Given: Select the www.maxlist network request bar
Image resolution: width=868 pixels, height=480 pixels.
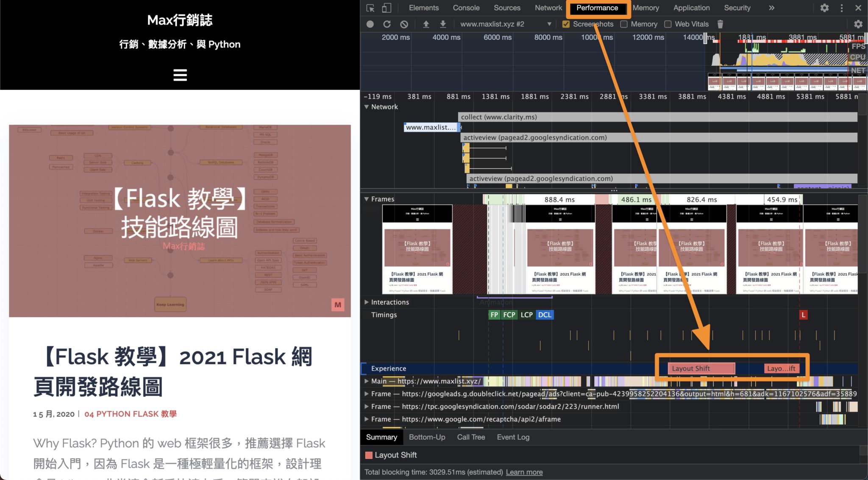Looking at the screenshot, I should click(431, 127).
